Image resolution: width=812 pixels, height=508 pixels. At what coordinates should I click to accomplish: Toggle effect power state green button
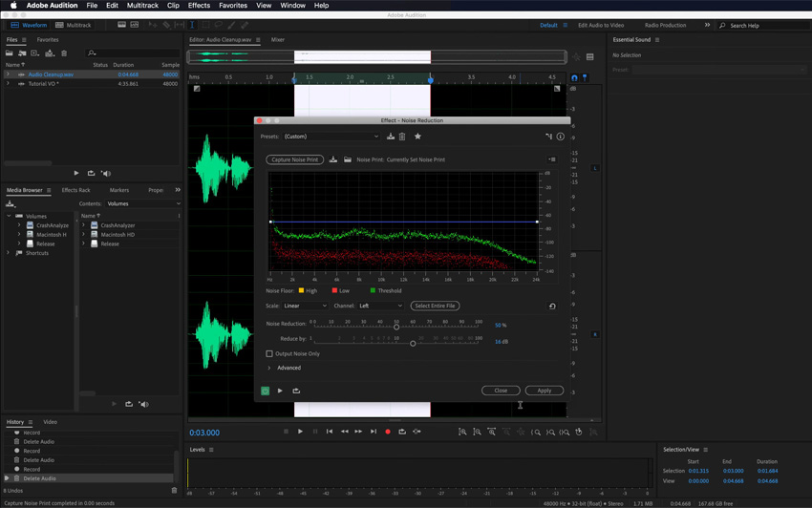tap(266, 391)
